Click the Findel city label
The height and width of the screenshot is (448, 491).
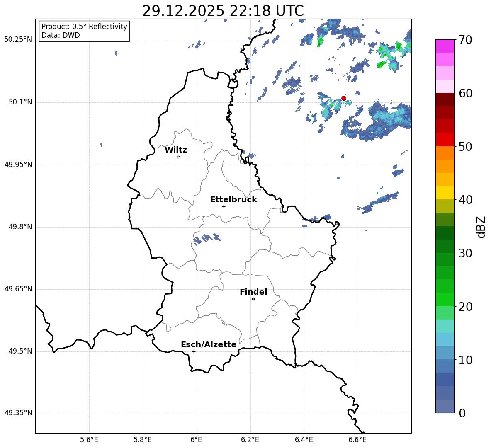point(253,292)
